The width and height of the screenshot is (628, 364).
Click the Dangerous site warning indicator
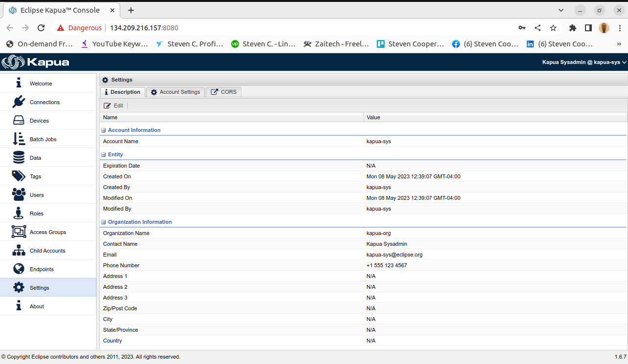point(79,28)
